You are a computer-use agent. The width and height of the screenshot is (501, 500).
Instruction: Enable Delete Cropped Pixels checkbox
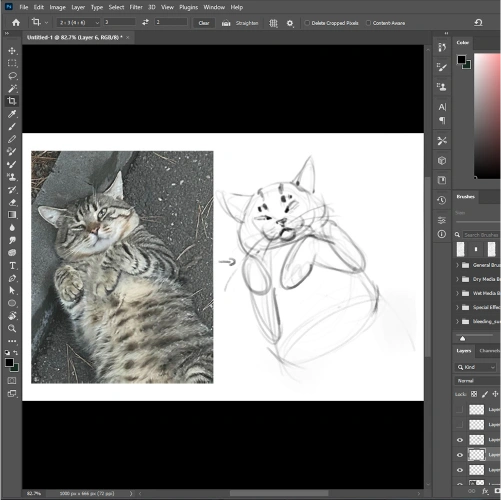307,23
